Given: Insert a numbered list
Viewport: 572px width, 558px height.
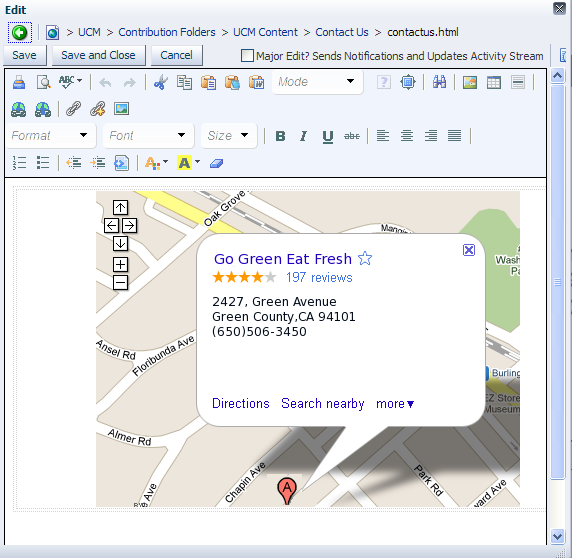Looking at the screenshot, I should point(19,163).
